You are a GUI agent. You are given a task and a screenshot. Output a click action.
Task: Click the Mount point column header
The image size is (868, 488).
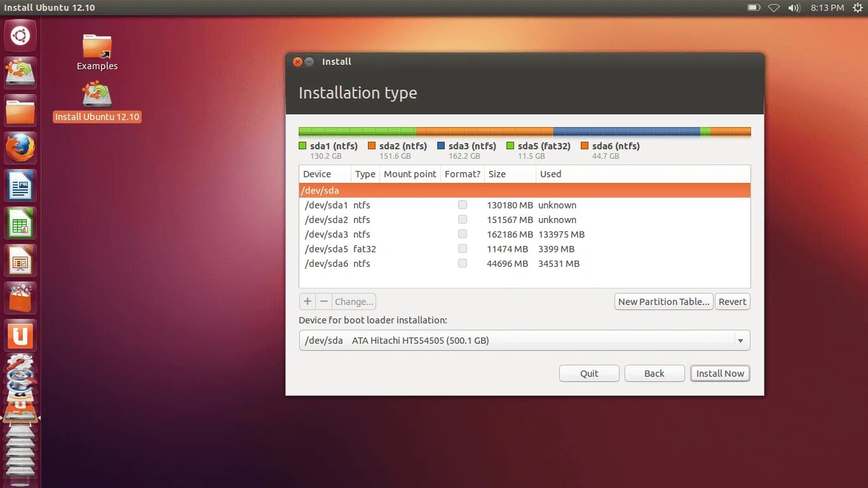click(x=410, y=174)
